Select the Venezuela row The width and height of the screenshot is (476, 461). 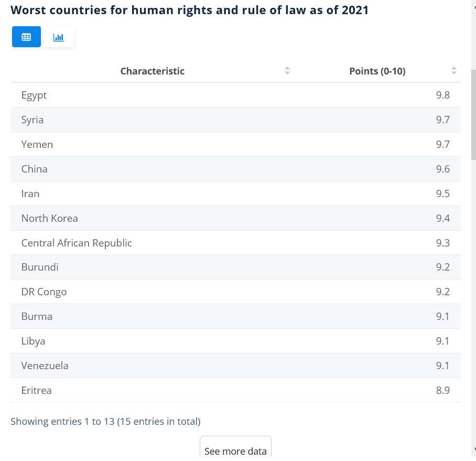[235, 366]
